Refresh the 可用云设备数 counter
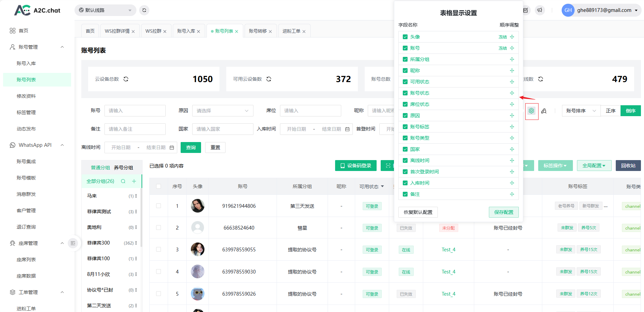 point(269,79)
